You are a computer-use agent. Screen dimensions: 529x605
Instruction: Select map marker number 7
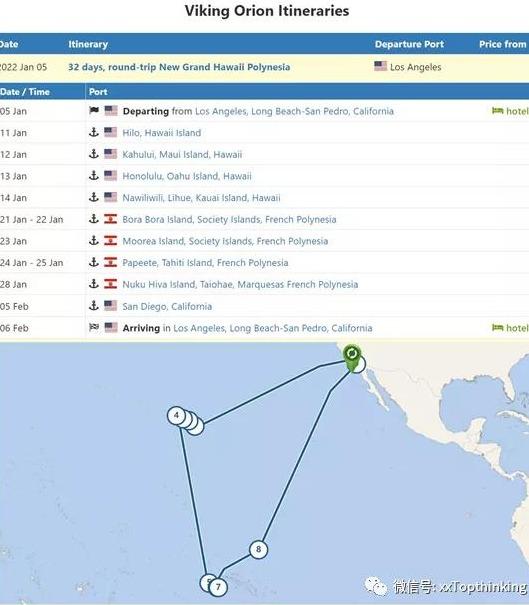click(x=218, y=587)
